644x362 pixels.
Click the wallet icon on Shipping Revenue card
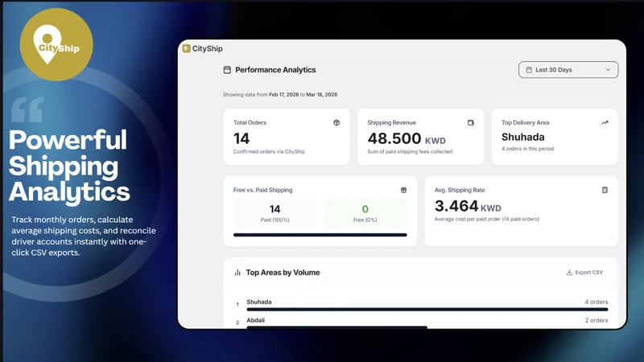pyautogui.click(x=471, y=122)
